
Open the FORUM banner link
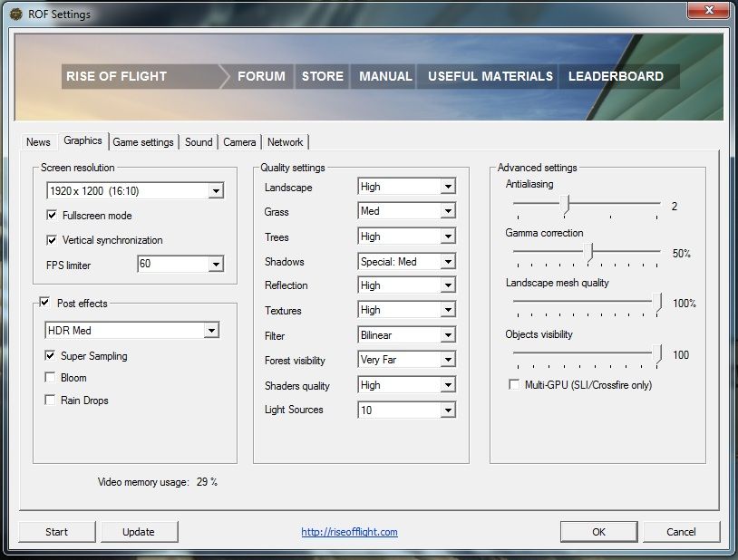(261, 76)
